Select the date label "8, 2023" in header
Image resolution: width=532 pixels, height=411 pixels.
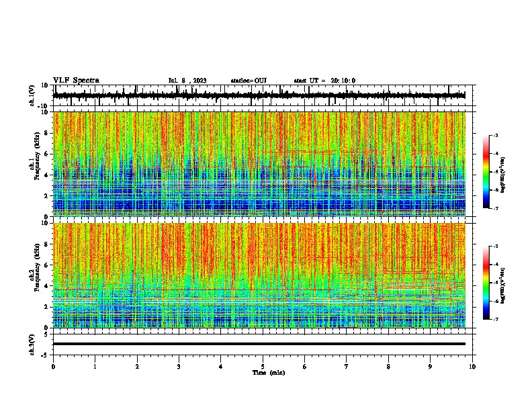(x=193, y=81)
